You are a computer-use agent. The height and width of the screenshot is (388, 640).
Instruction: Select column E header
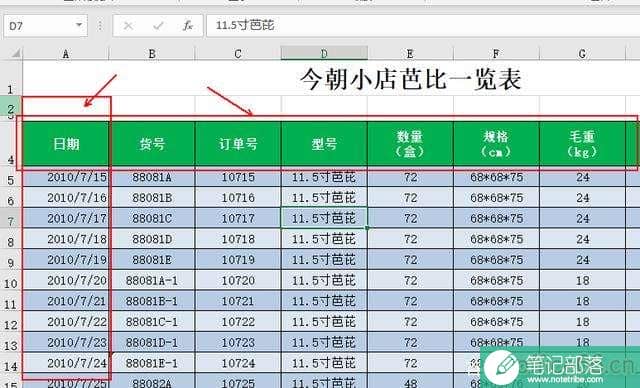(x=410, y=54)
